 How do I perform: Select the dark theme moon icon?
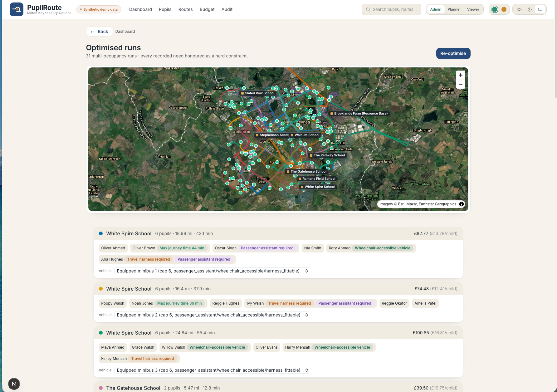[530, 9]
